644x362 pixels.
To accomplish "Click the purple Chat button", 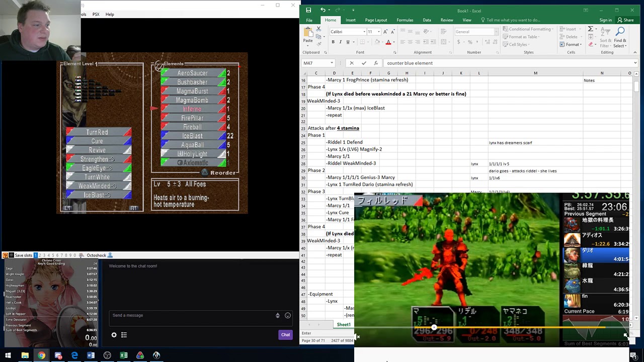I will point(285,335).
